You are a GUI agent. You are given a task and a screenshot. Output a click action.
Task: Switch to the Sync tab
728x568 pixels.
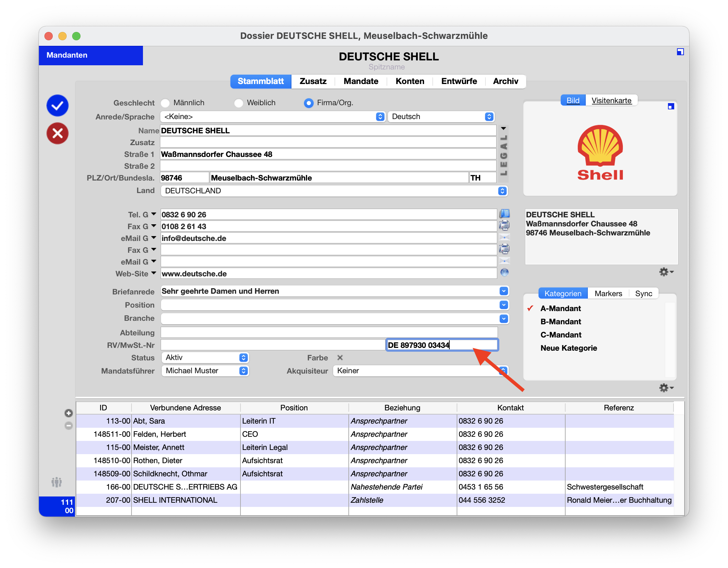coord(644,293)
